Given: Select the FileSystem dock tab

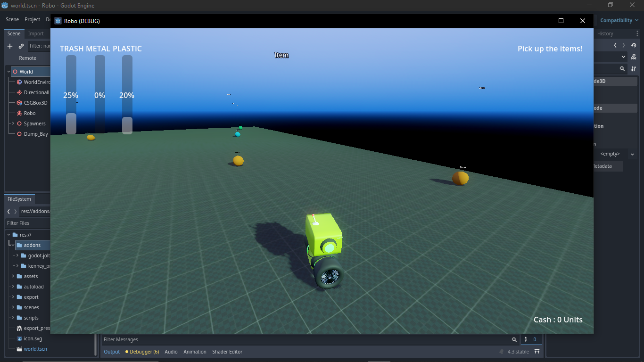Looking at the screenshot, I should 19,199.
